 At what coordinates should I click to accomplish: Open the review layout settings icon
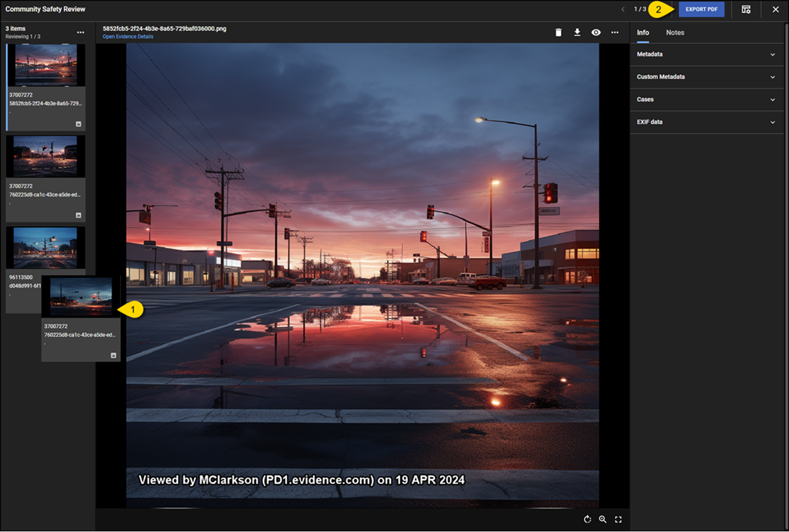746,10
